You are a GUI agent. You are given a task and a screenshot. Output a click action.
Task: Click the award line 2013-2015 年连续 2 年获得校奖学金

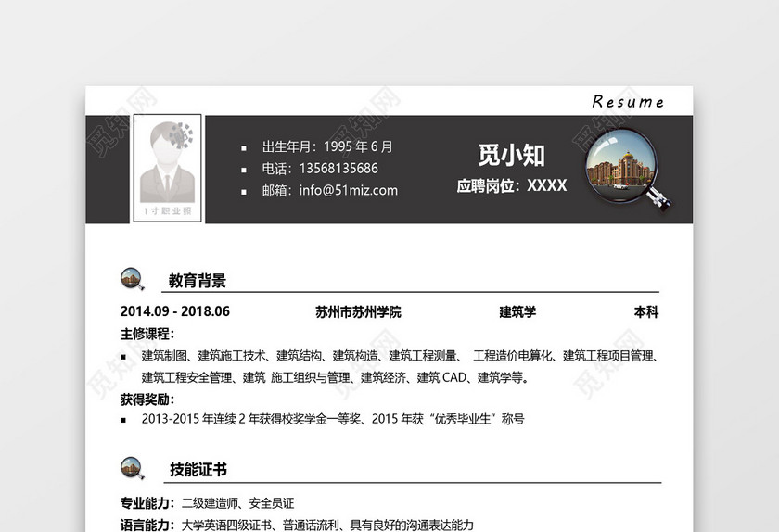click(x=333, y=419)
